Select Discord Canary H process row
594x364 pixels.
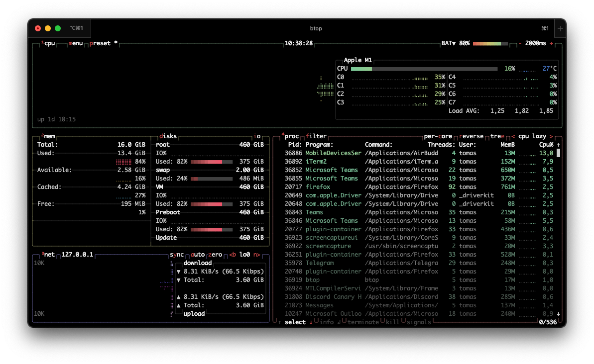(x=419, y=297)
